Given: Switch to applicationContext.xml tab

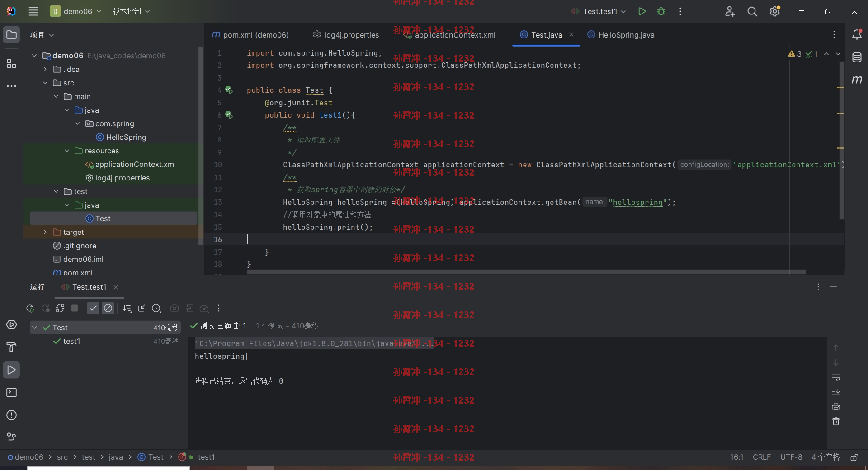Looking at the screenshot, I should point(449,35).
